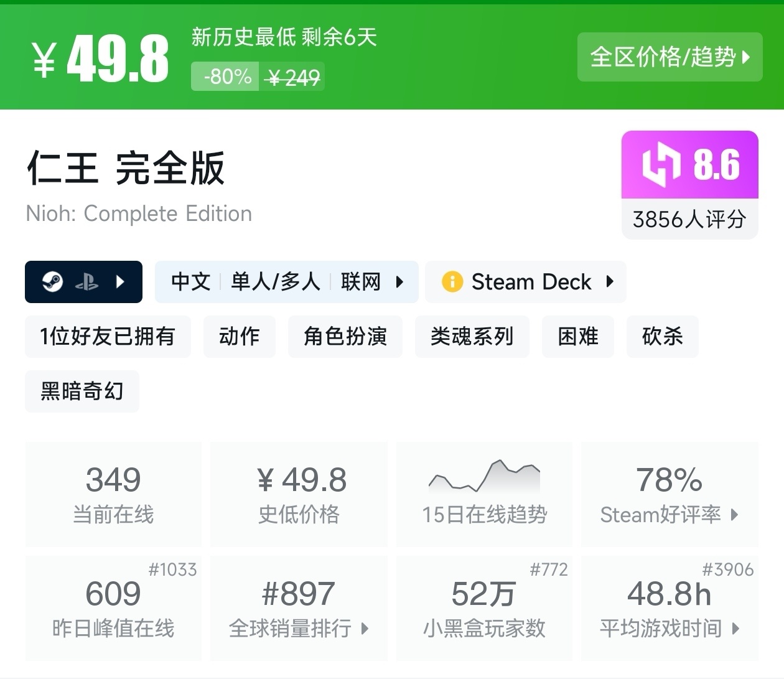Select the 单人/多人 mode label
This screenshot has height=679, width=784.
(275, 282)
